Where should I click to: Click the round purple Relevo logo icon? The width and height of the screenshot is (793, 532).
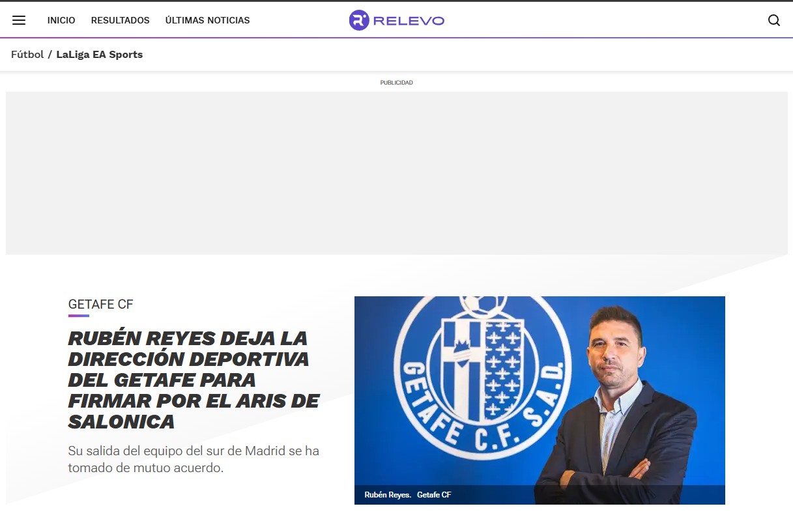[359, 20]
